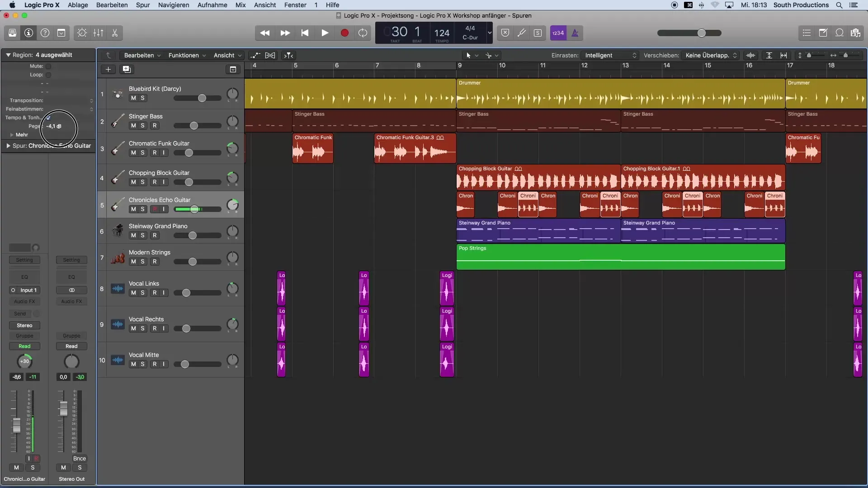This screenshot has height=488, width=868.
Task: Toggle the Solo S button in control bar
Action: coord(538,33)
